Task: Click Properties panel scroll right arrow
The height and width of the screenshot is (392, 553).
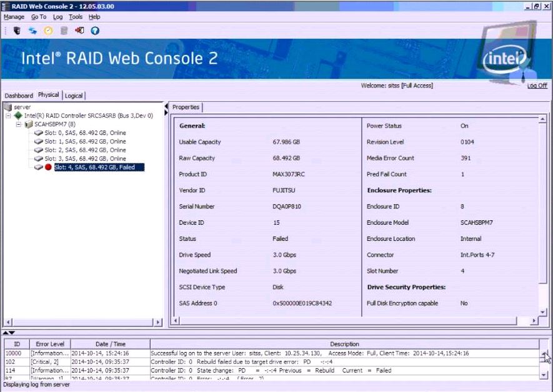Action: (x=534, y=320)
